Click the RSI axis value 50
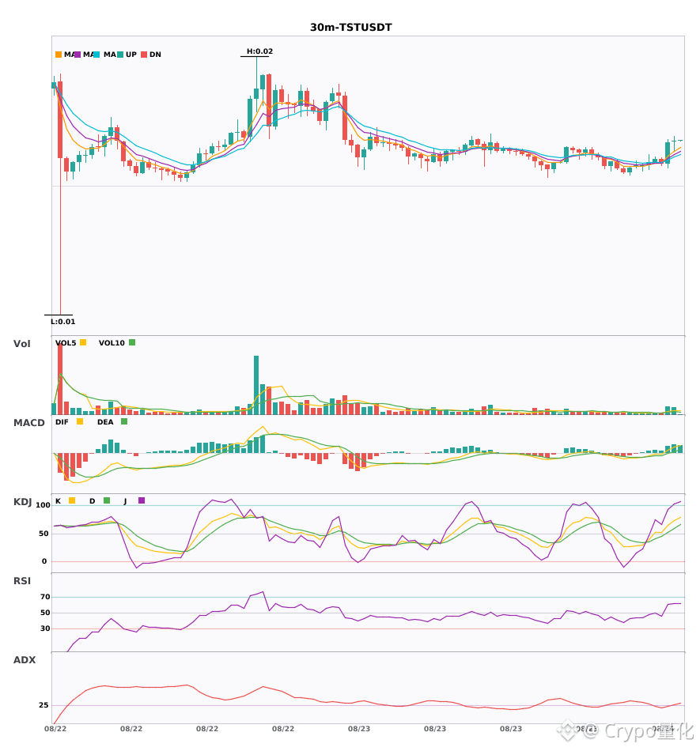Screen dimensions: 700x751 point(45,613)
